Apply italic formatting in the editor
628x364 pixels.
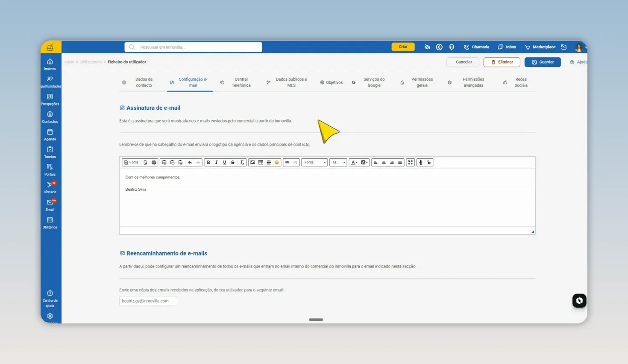[217, 163]
